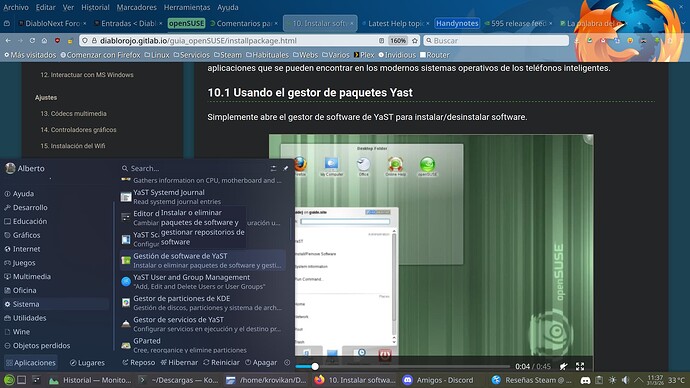Image resolution: width=690 pixels, height=388 pixels.
Task: Open the Más visitados bookmark
Action: [x=30, y=55]
